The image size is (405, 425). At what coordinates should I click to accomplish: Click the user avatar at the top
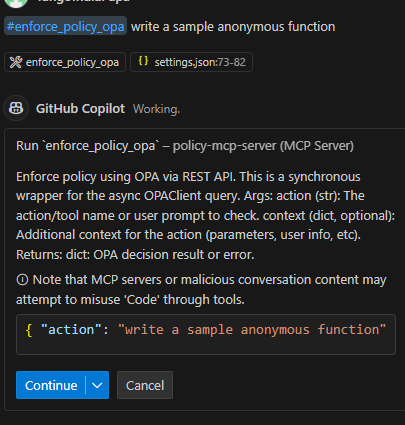[16, 3]
